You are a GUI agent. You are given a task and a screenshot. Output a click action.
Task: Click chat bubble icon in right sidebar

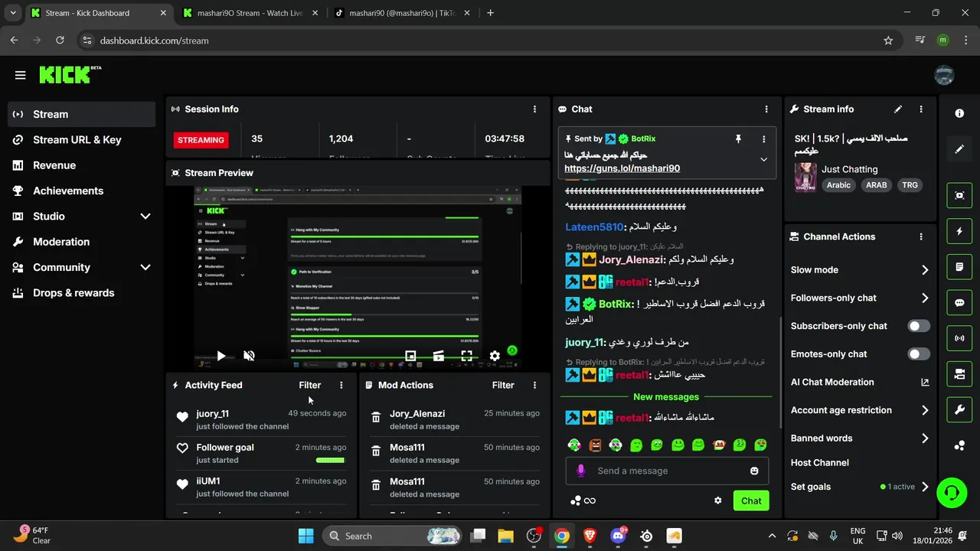point(959,302)
